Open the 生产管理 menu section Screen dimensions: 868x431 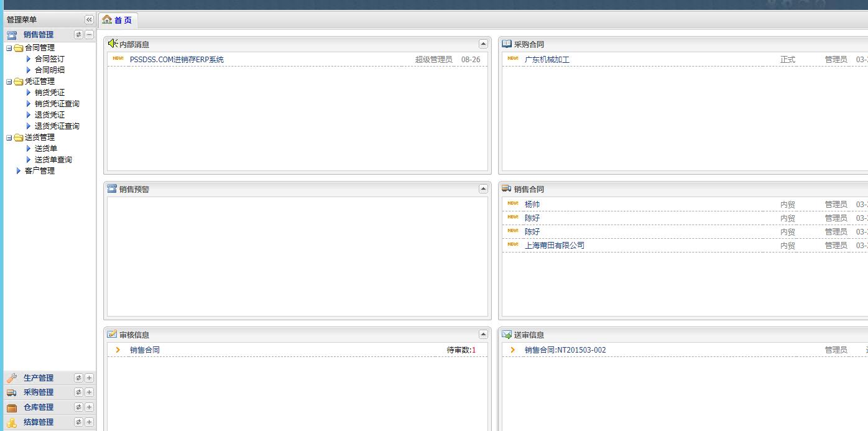(x=39, y=378)
